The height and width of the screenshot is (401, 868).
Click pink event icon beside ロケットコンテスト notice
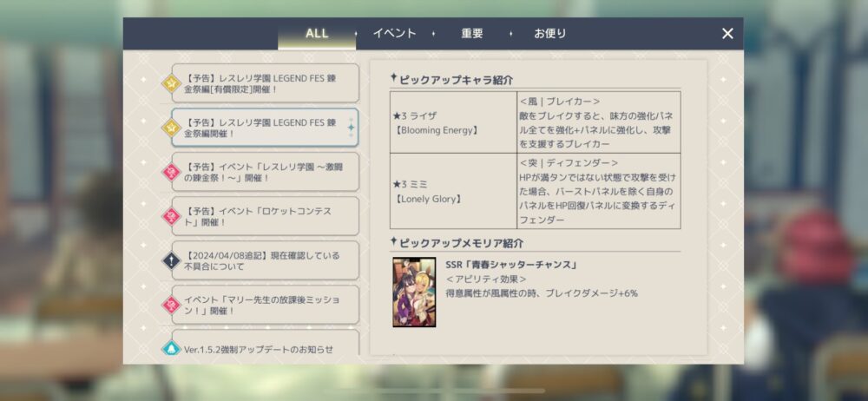point(171,217)
